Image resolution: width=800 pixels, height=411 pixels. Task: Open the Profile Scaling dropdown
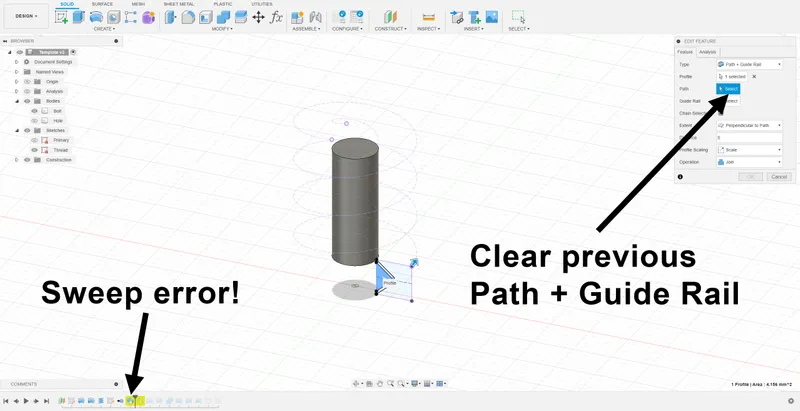point(749,150)
